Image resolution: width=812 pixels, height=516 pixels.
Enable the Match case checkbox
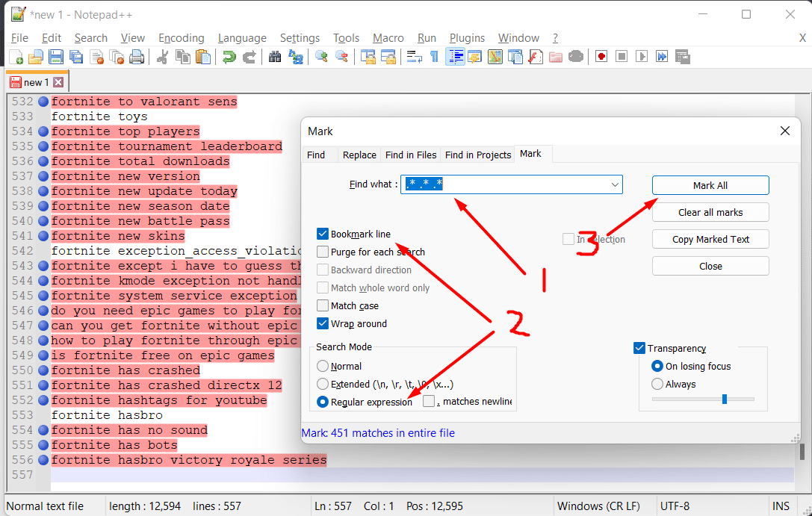click(323, 305)
